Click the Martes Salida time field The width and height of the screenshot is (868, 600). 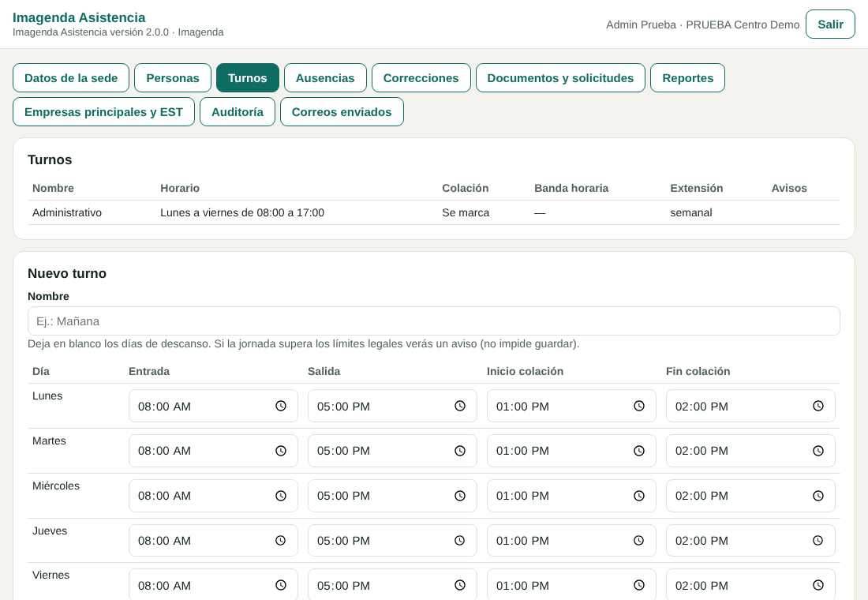[x=392, y=451]
